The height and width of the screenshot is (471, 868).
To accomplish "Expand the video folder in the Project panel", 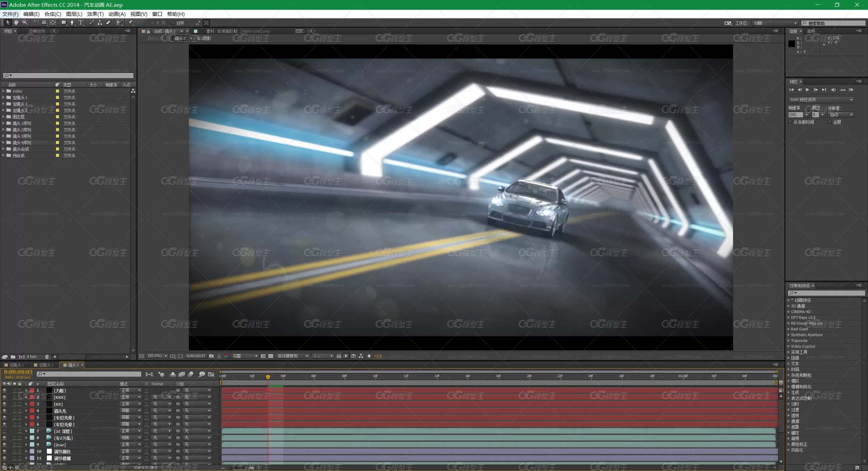I will pyautogui.click(x=3, y=91).
